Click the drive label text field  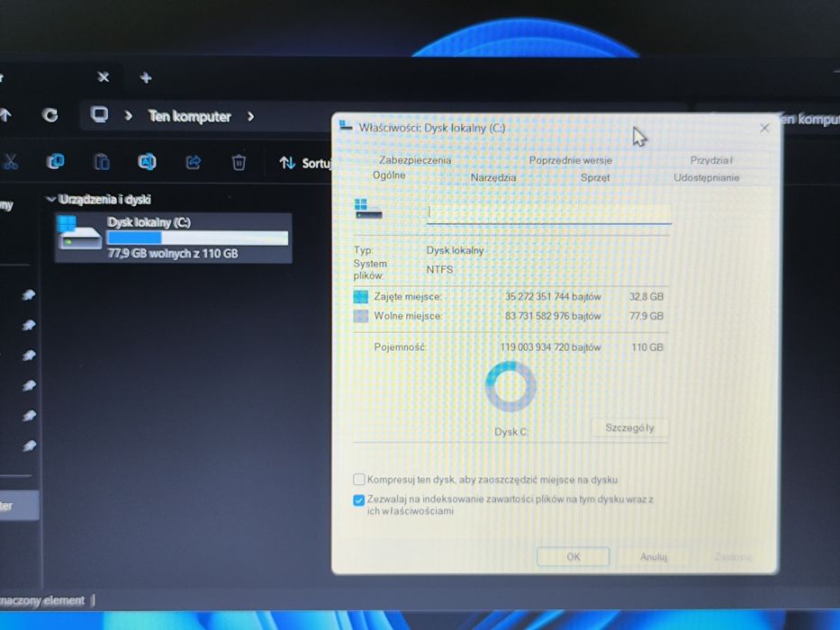pyautogui.click(x=548, y=212)
